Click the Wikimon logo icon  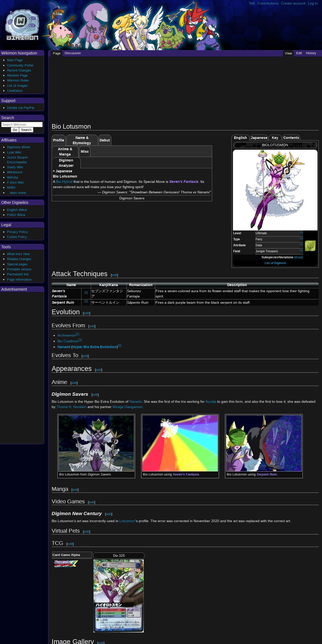pos(22,25)
